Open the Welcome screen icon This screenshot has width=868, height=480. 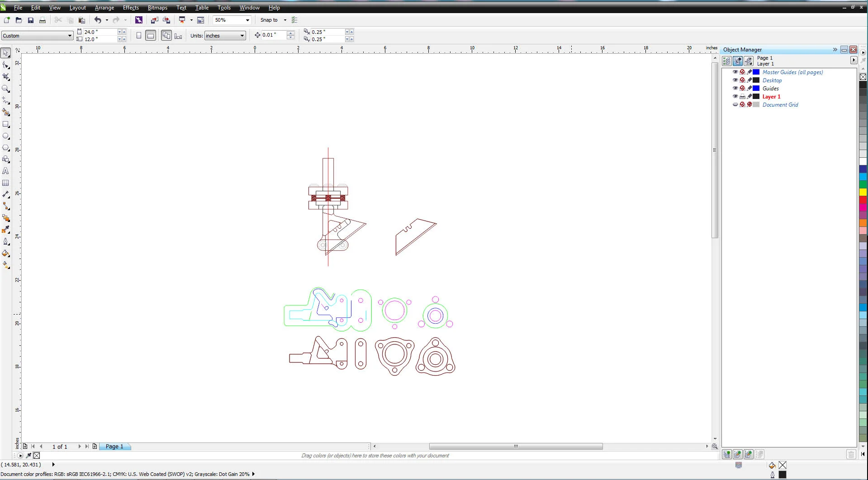201,20
